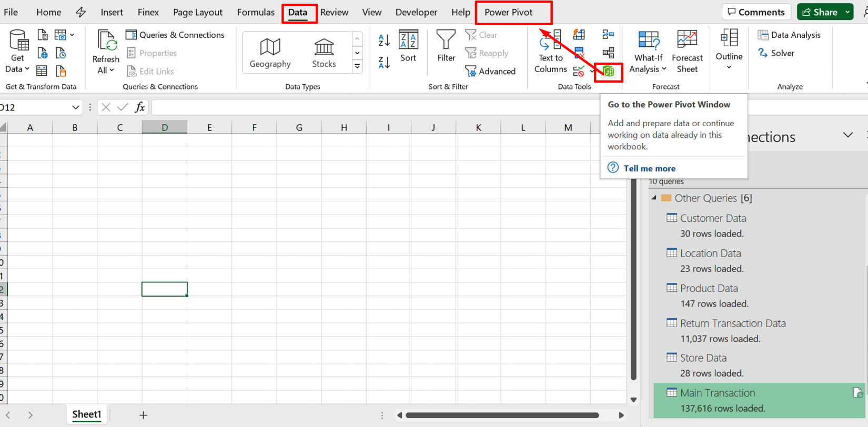Image resolution: width=868 pixels, height=427 pixels.
Task: Switch to the Page Layout tab
Action: coord(197,12)
